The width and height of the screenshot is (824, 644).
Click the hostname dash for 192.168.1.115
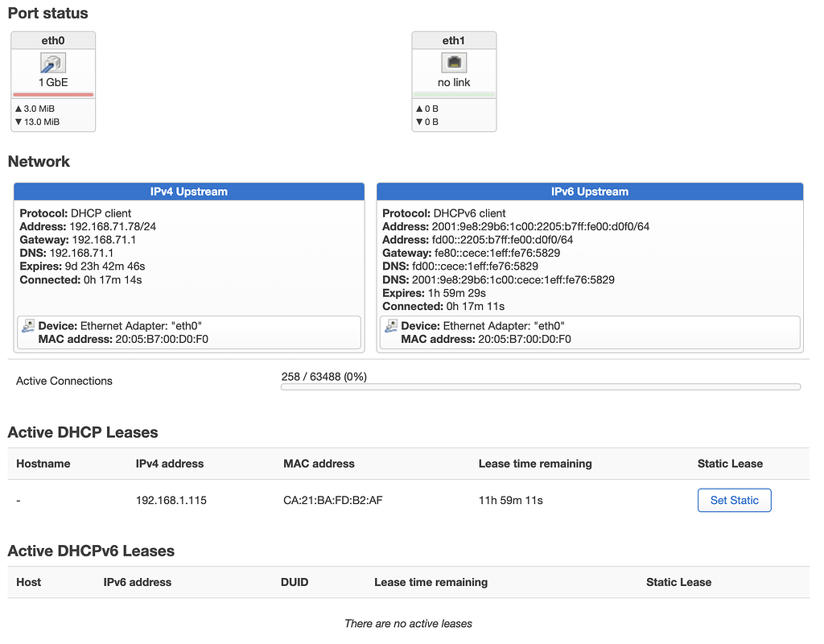coord(18,500)
